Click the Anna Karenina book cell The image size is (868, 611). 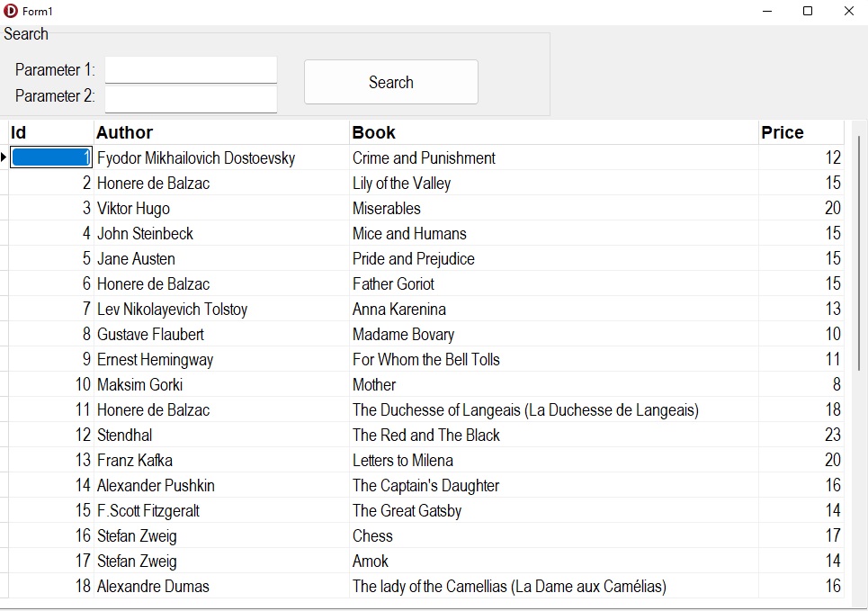pyautogui.click(x=399, y=310)
